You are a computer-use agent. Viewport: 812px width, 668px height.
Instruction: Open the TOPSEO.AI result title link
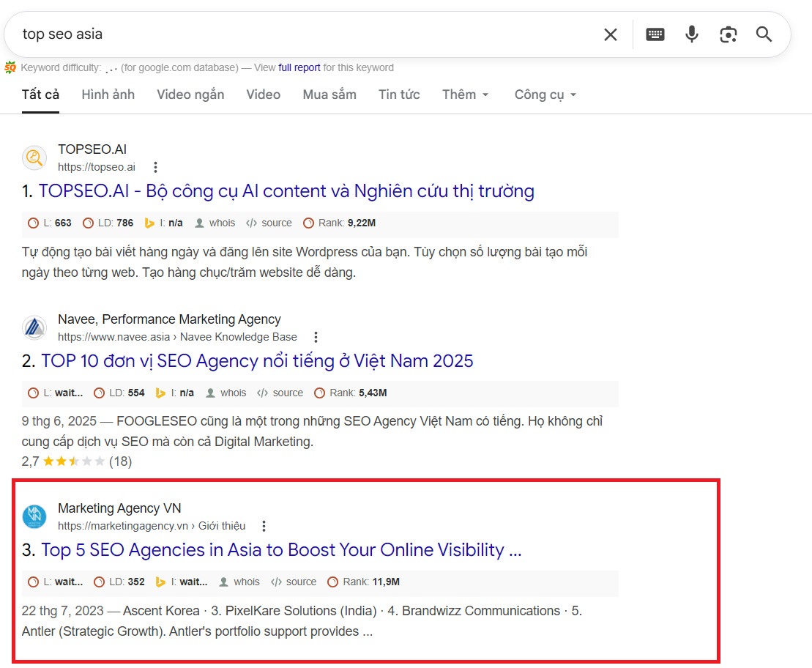[286, 191]
